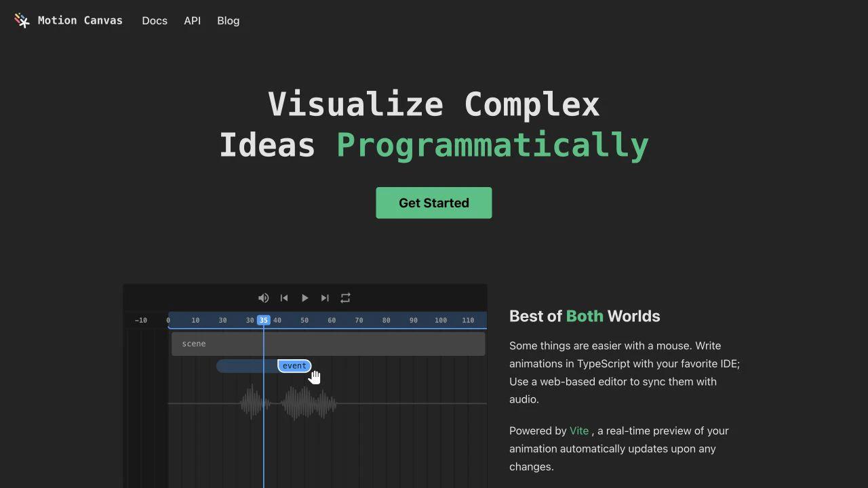This screenshot has width=868, height=488.
Task: Open the API navigation item
Action: [x=192, y=21]
